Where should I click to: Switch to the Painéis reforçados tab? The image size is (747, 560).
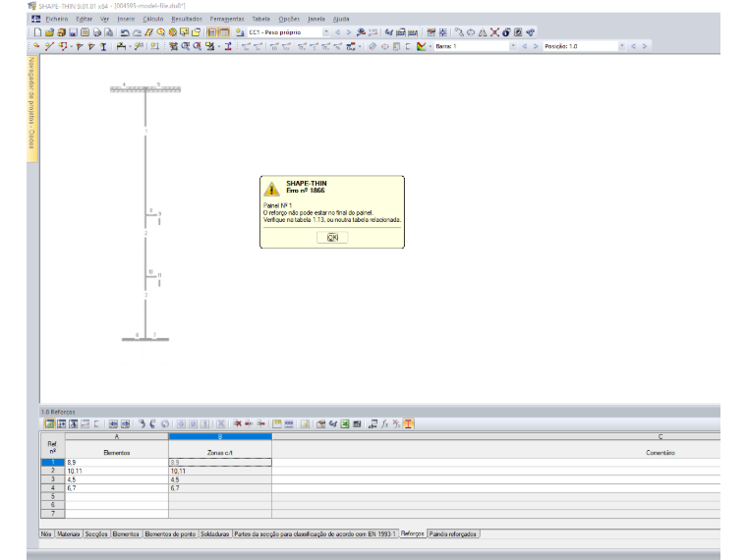click(452, 534)
